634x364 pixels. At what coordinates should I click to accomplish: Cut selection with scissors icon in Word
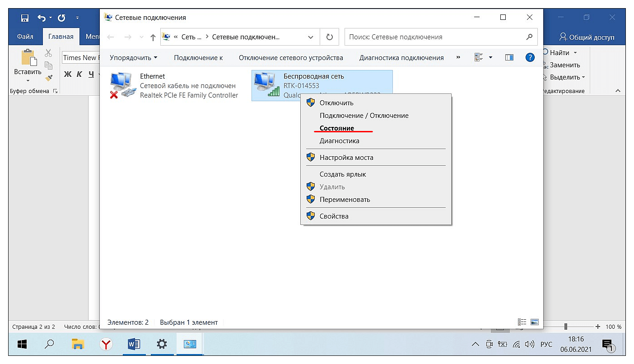(48, 53)
